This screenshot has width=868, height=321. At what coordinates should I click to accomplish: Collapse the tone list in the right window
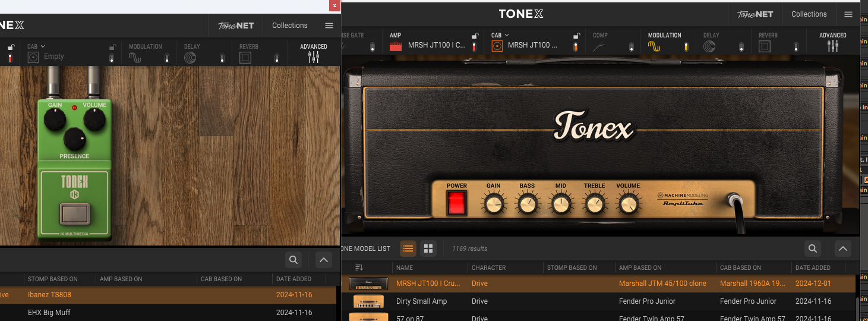tap(843, 248)
